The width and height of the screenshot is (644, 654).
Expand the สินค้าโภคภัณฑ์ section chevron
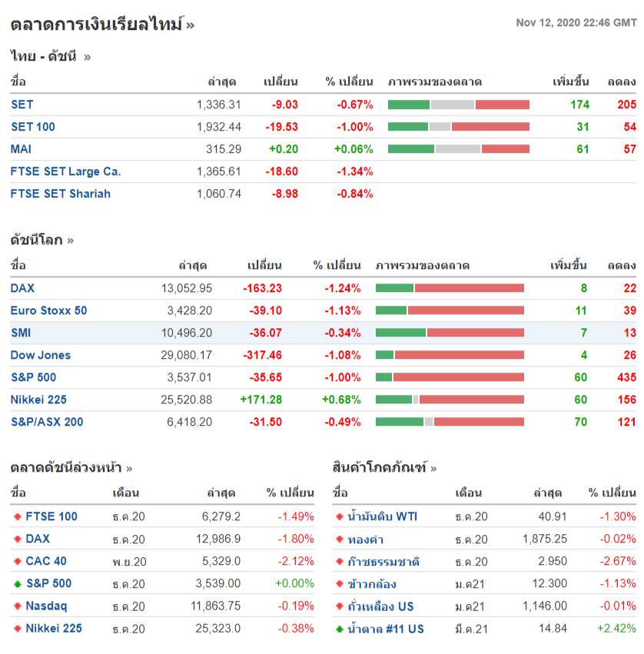pos(433,468)
